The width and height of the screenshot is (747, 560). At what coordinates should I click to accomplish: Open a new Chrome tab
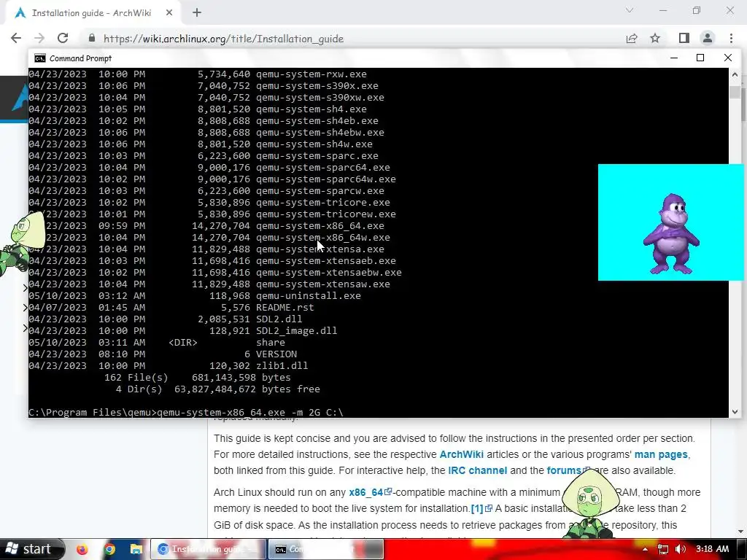(197, 13)
